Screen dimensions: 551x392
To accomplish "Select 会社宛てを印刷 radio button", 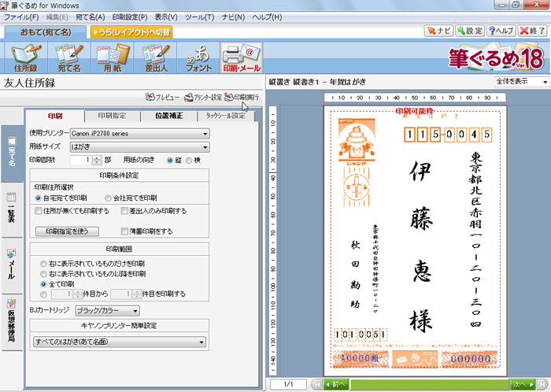I will tap(109, 198).
